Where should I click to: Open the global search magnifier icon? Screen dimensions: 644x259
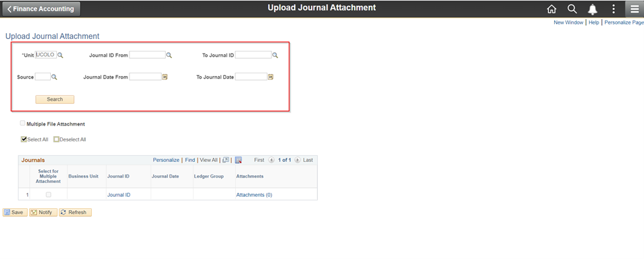point(572,9)
